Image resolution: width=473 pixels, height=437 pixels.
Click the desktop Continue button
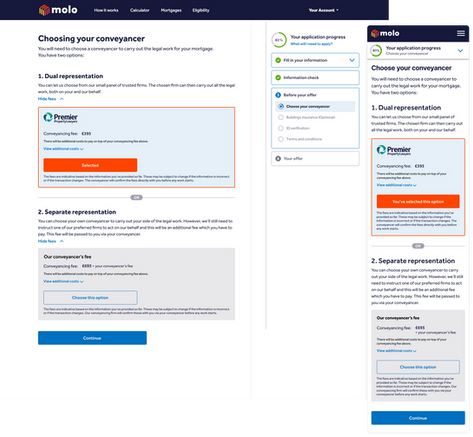[x=92, y=338]
